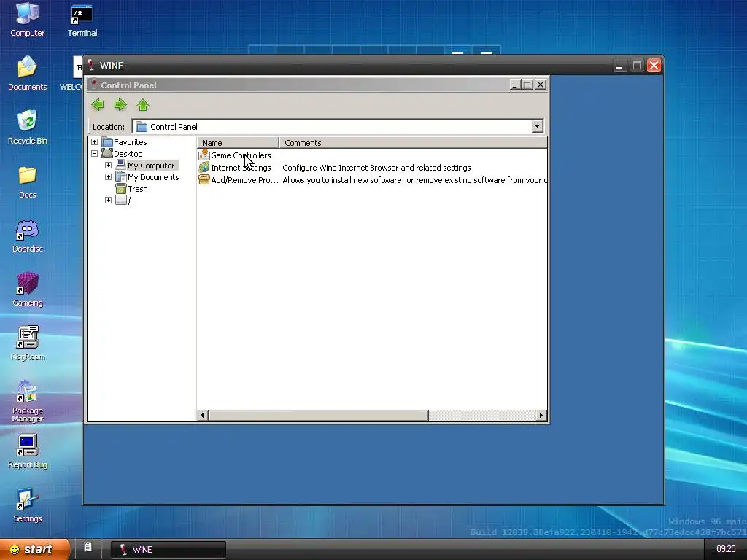
Task: Click the 09:25 taskbar clock
Action: pos(726,549)
